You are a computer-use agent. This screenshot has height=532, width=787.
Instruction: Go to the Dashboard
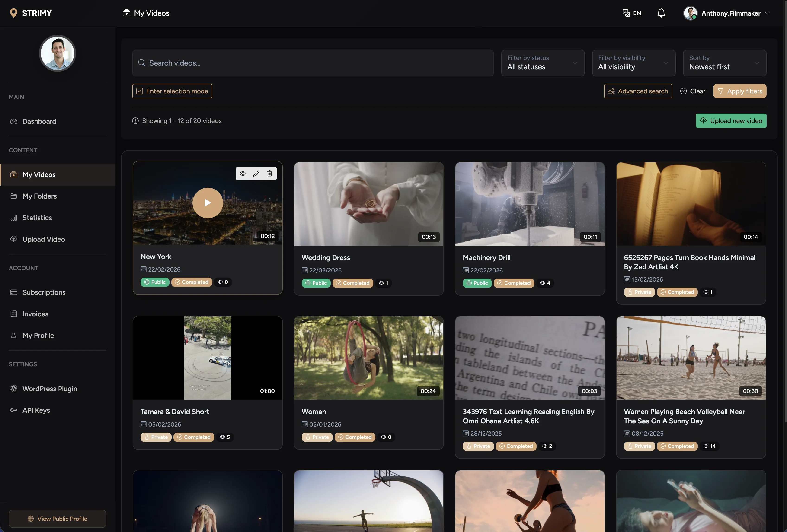pos(39,121)
